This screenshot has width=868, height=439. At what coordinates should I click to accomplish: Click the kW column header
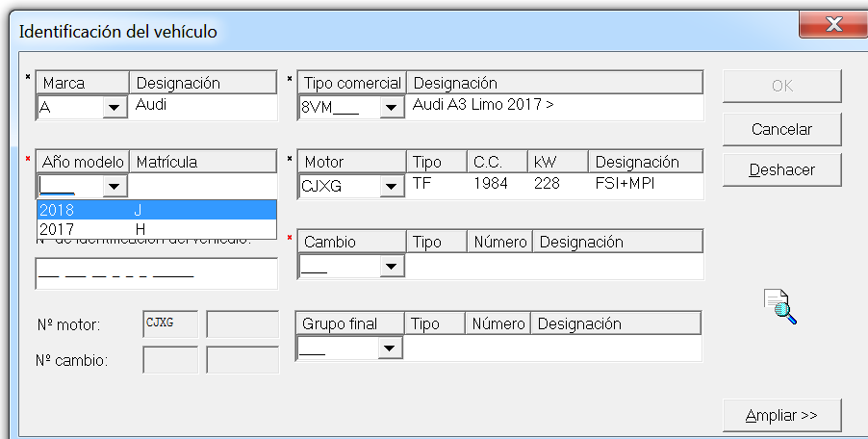coord(557,162)
